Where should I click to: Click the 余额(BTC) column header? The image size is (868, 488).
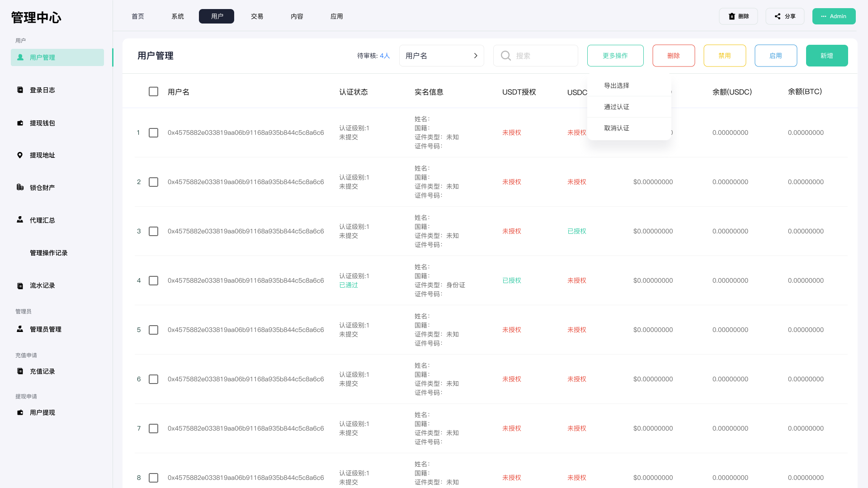point(805,92)
